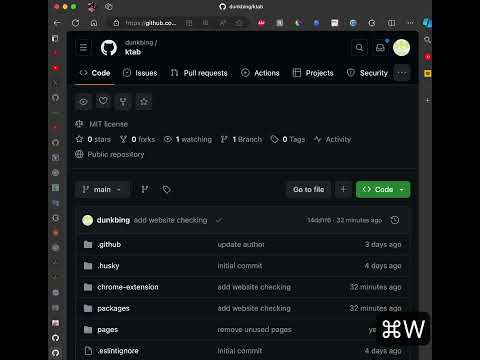Open remove unused pages commit message

pos(254,330)
